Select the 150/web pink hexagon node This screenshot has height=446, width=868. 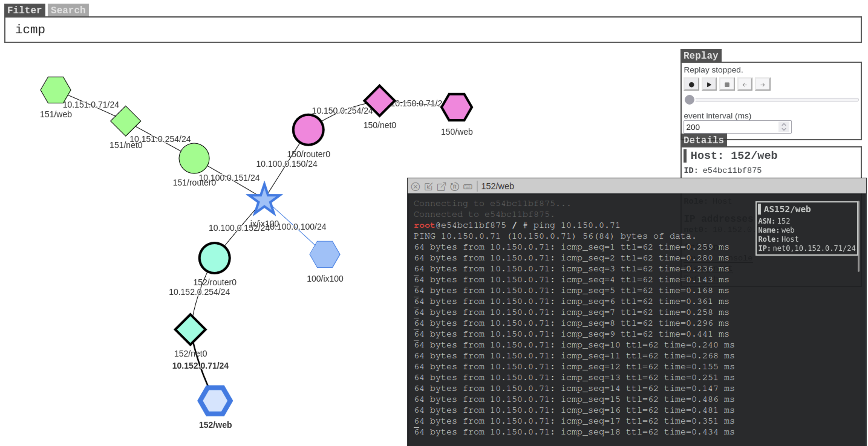point(457,107)
